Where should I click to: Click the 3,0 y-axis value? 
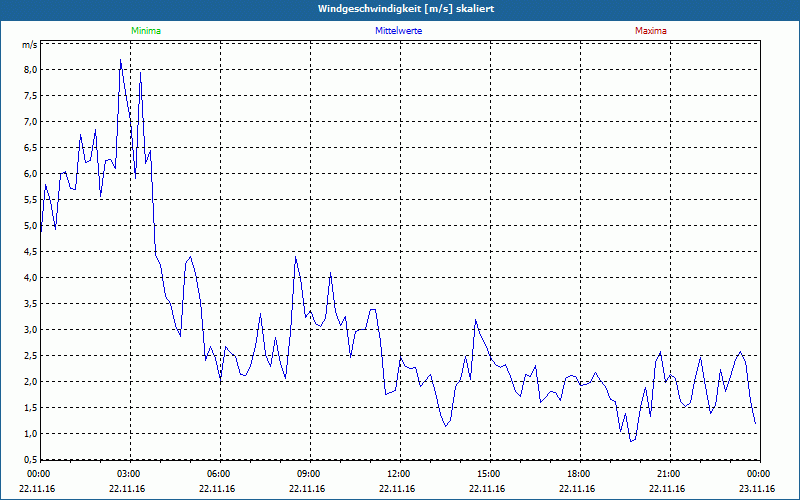point(31,330)
